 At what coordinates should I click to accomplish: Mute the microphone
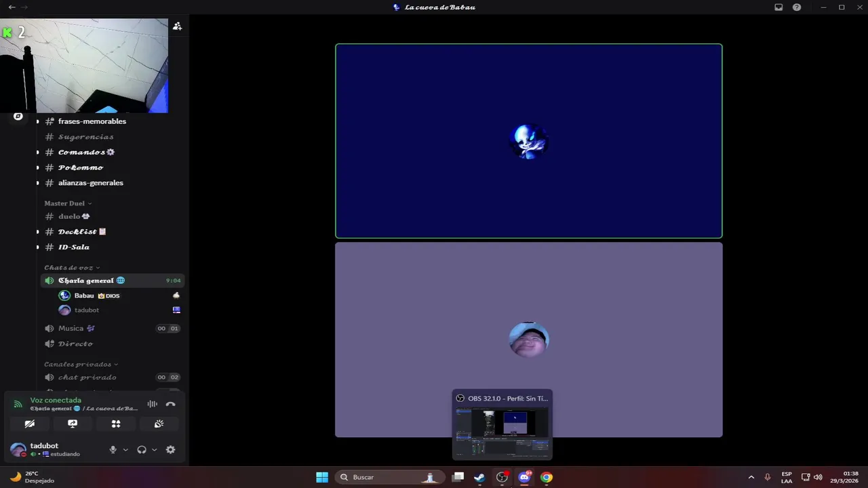click(113, 449)
